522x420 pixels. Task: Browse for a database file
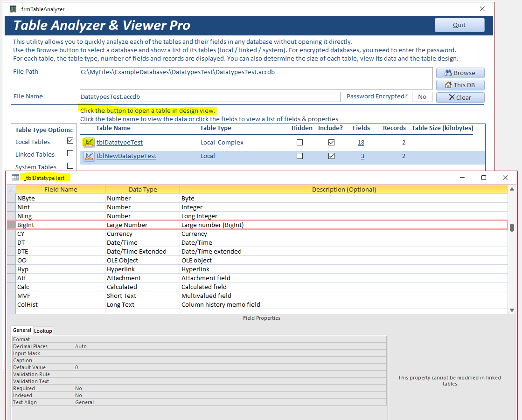[460, 73]
